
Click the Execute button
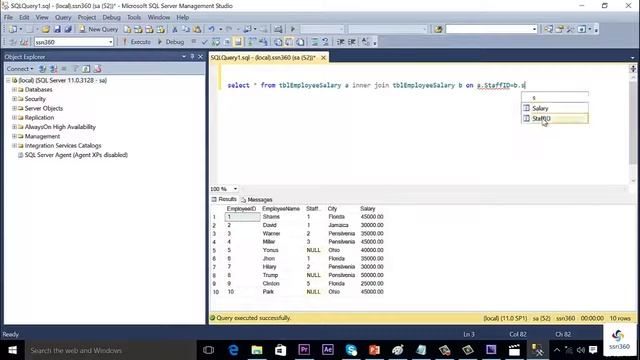pyautogui.click(x=136, y=42)
